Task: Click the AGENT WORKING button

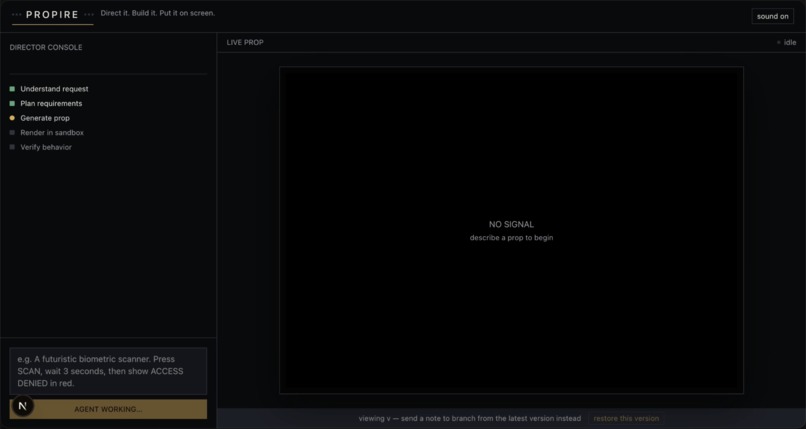Action: [108, 409]
